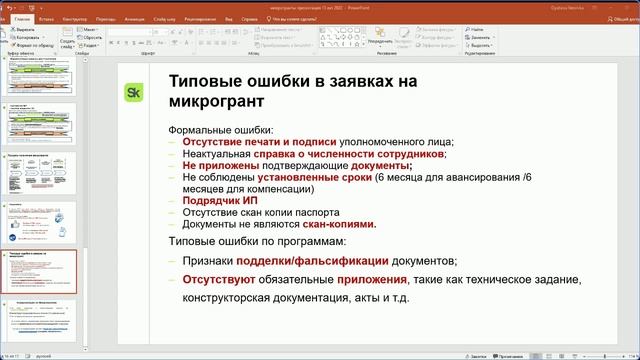640x360 pixels.
Task: Click the Undo arrow in the title bar
Action: point(10,8)
